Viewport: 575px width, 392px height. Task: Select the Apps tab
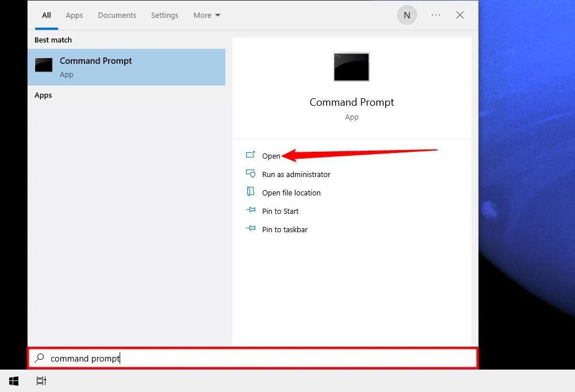tap(74, 15)
